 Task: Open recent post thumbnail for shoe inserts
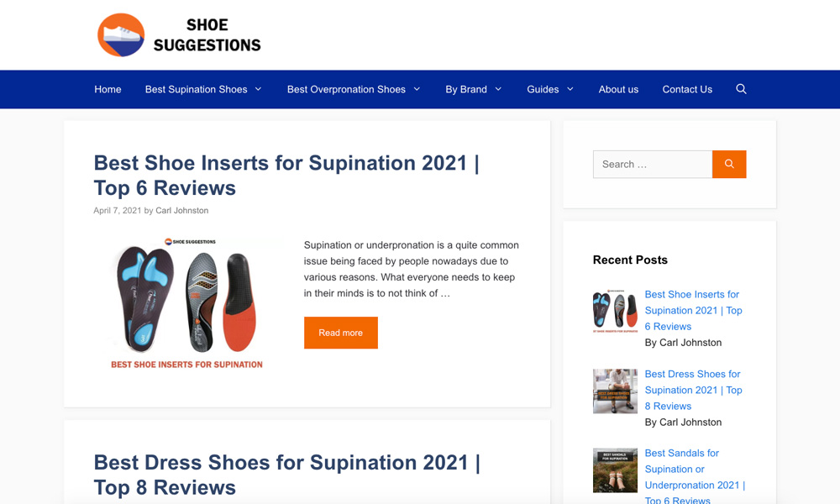point(615,311)
